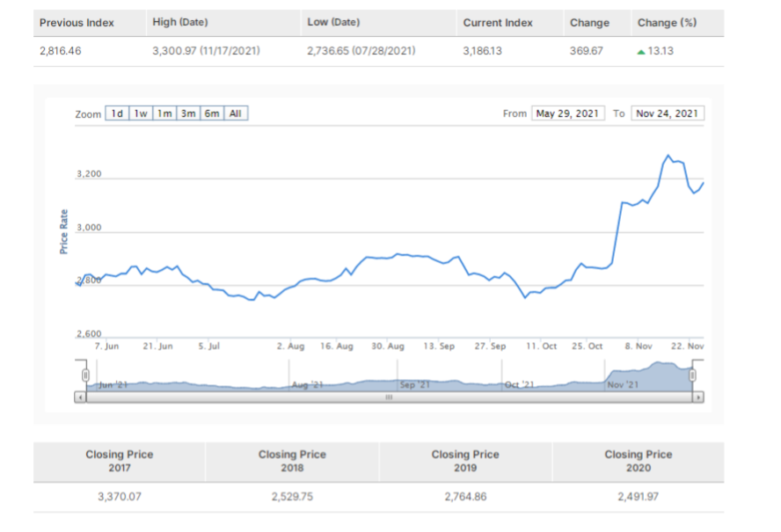This screenshot has width=781, height=532.
Task: Select the low value 2,736.65 (07/28/2021)
Action: [x=361, y=51]
